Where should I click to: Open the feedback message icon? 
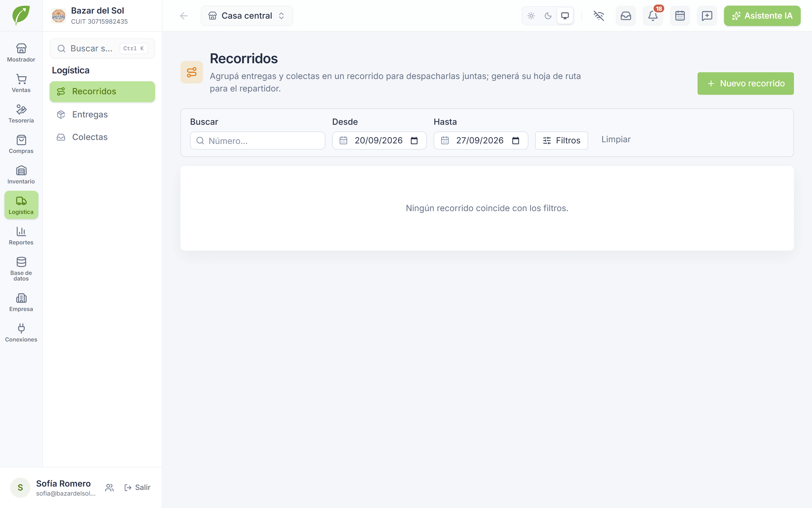[707, 16]
